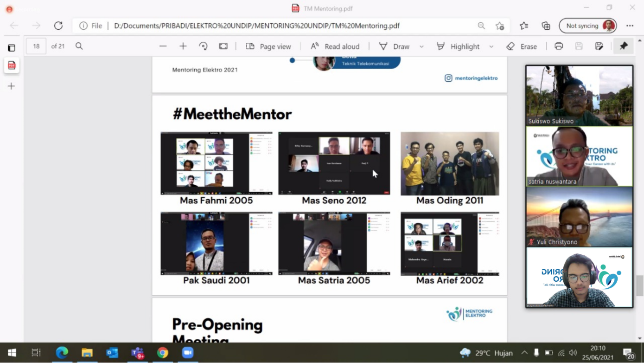Image resolution: width=644 pixels, height=363 pixels.
Task: Expand the Draw options dropdown arrow
Action: coord(421,46)
